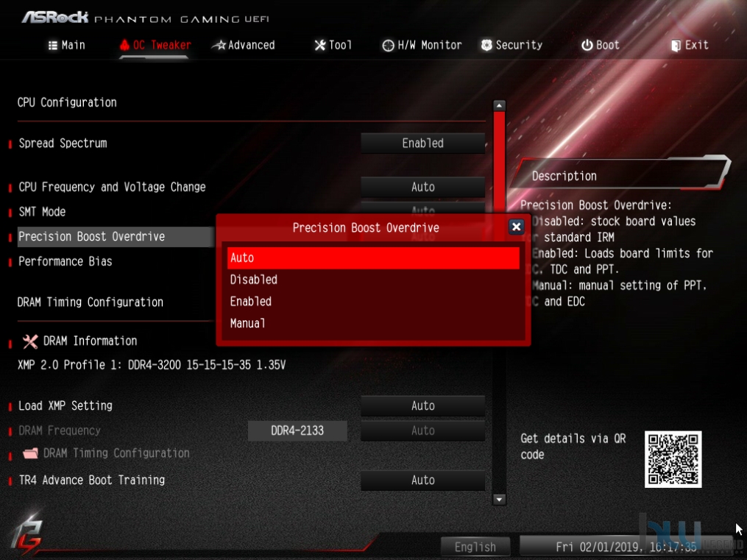The image size is (747, 560).
Task: Click the date and time display
Action: point(626,547)
